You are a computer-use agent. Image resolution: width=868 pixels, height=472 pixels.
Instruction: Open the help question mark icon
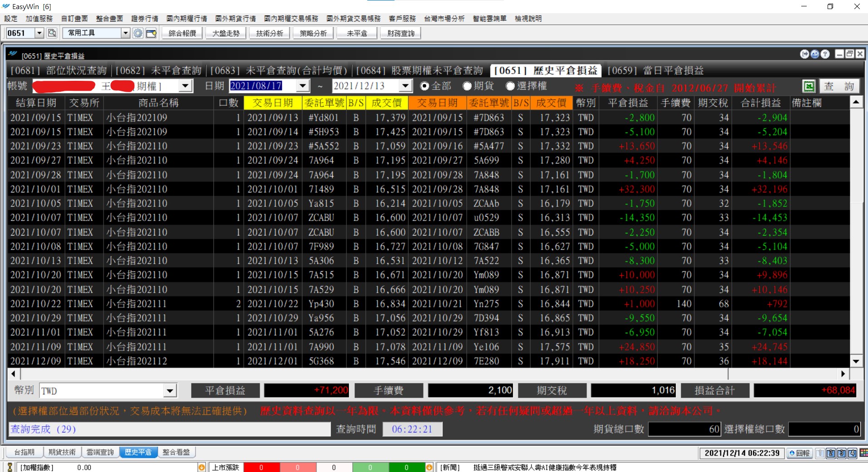[x=825, y=54]
